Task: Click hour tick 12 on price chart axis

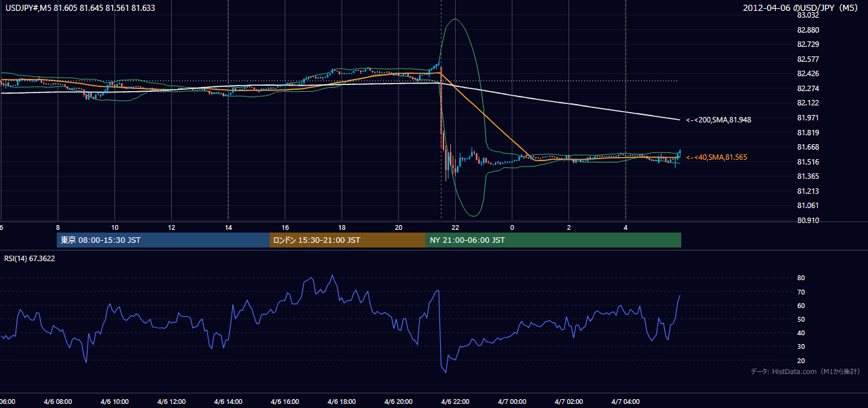Action: click(x=171, y=228)
